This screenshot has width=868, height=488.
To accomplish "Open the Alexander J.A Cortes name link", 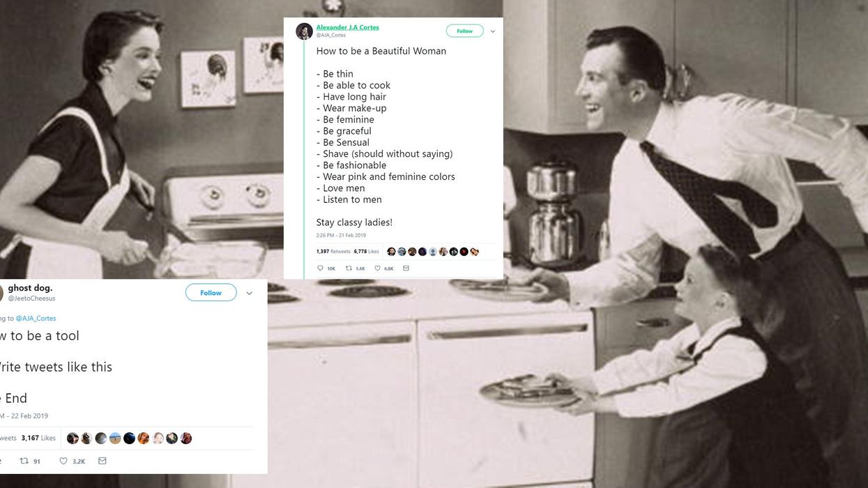I will pos(348,27).
